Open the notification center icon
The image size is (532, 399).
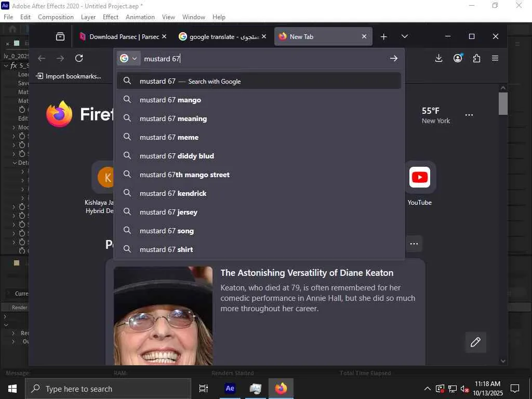515,389
